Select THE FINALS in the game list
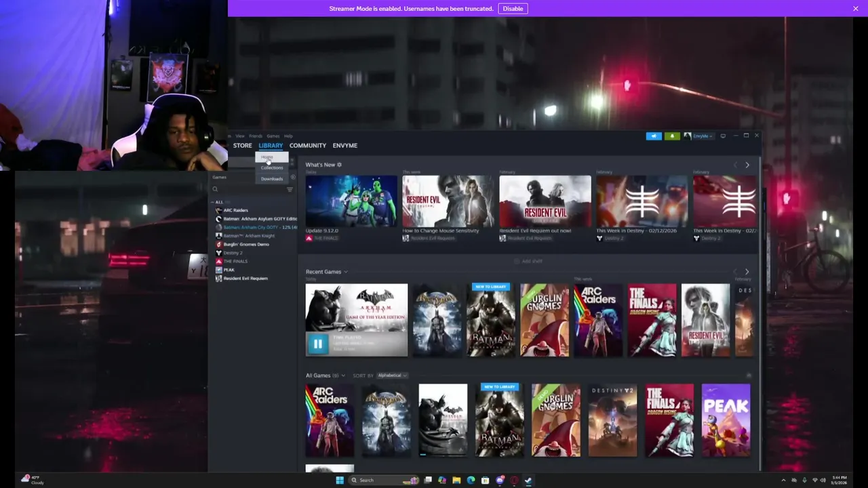 click(x=231, y=262)
